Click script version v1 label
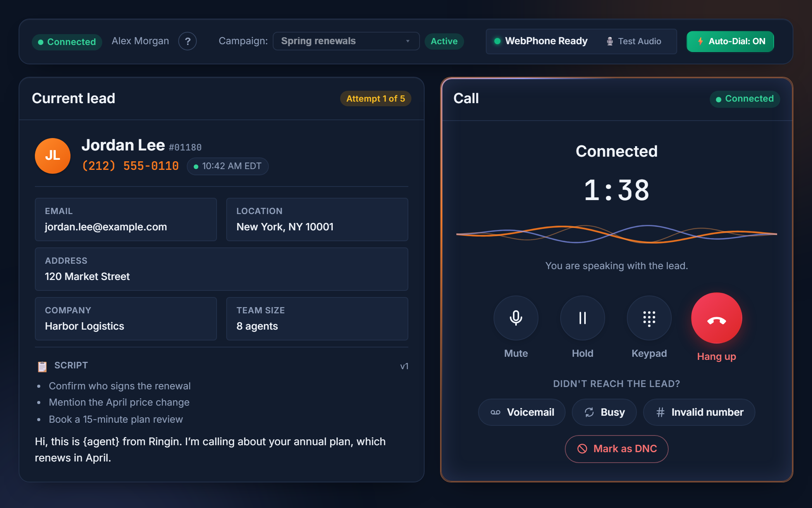 pos(404,366)
